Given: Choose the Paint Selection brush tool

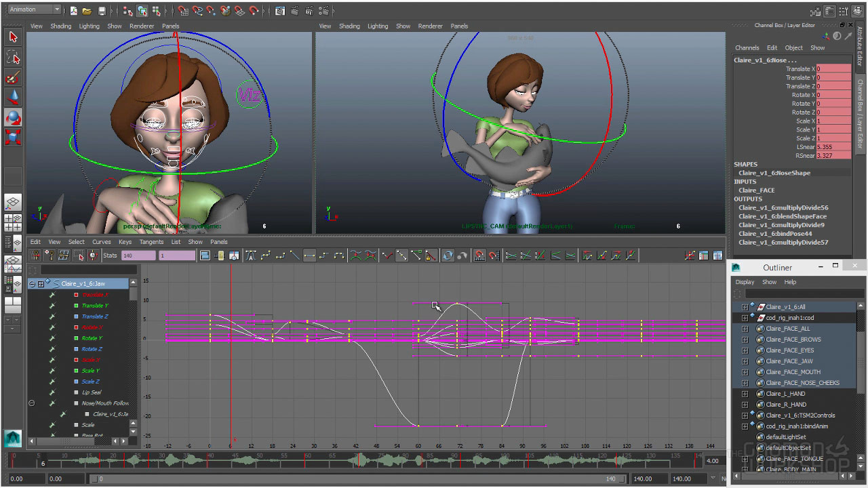Looking at the screenshot, I should [x=13, y=78].
